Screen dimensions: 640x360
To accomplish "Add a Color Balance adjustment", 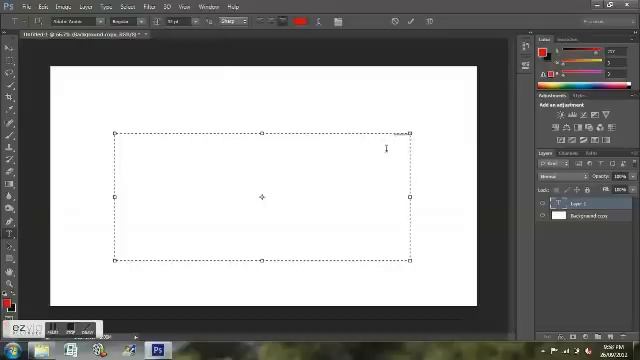I will [567, 128].
